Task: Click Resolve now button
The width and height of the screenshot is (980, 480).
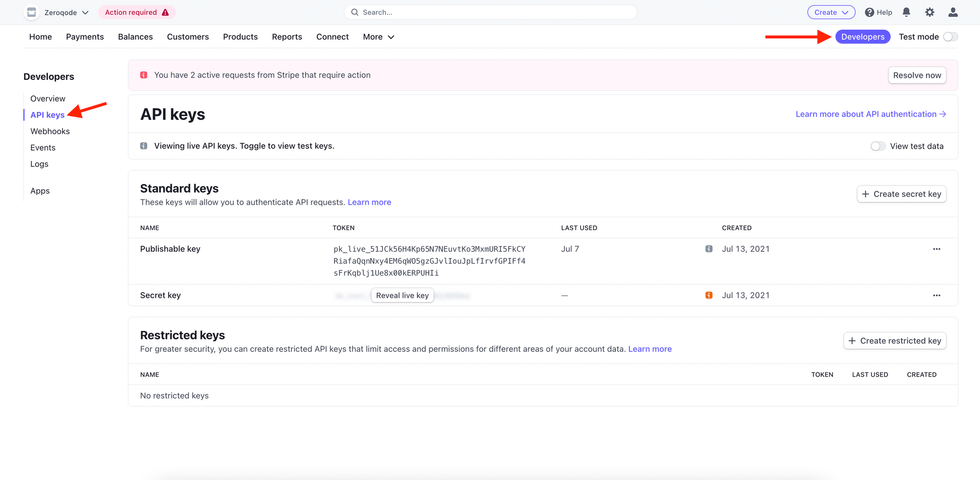Action: (917, 75)
